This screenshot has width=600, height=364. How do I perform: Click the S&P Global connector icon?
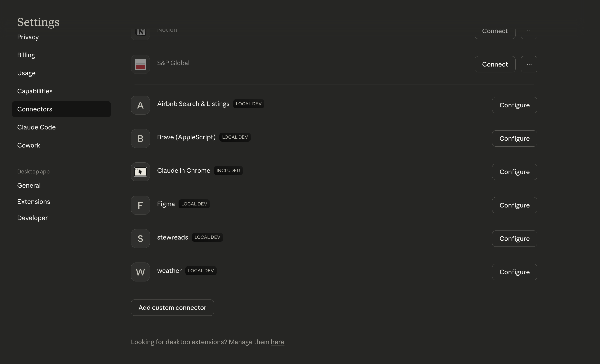(140, 64)
